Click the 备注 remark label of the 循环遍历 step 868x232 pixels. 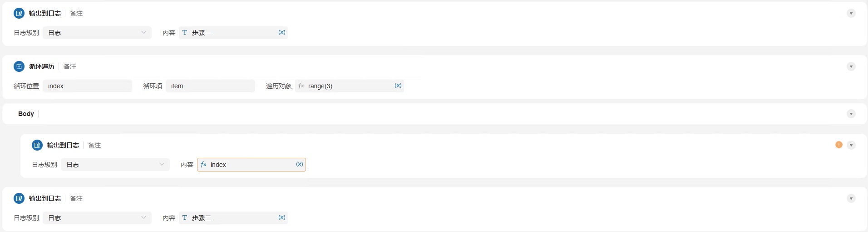[70, 66]
